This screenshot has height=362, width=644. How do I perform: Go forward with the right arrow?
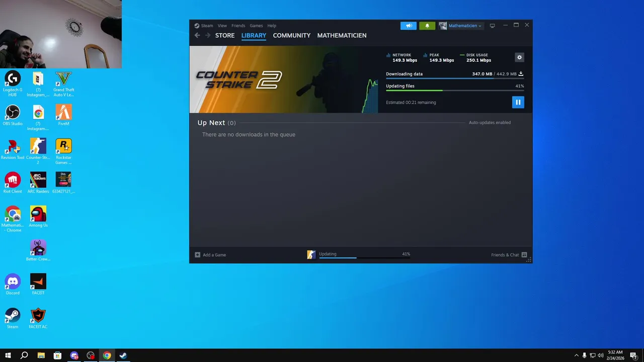207,35
